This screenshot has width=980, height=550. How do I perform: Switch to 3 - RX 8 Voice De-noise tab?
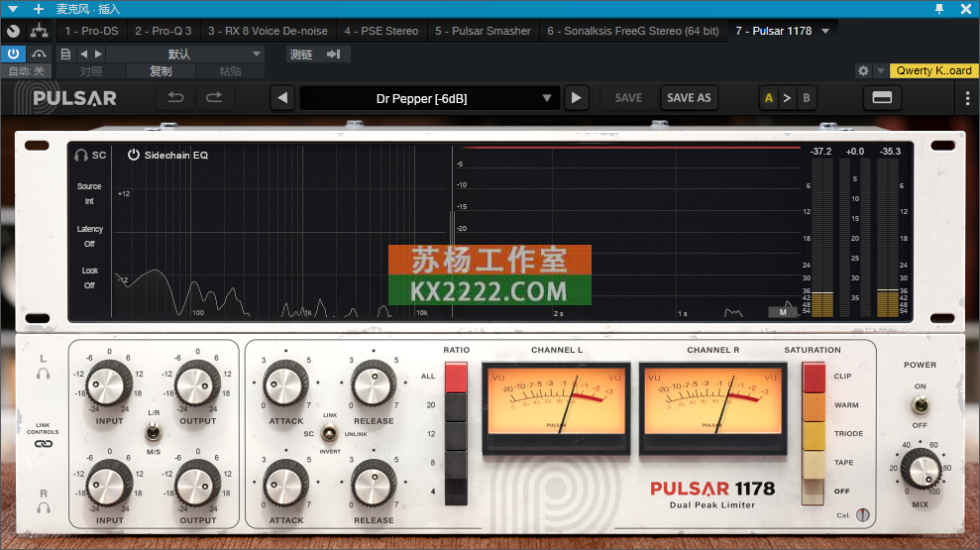[268, 31]
